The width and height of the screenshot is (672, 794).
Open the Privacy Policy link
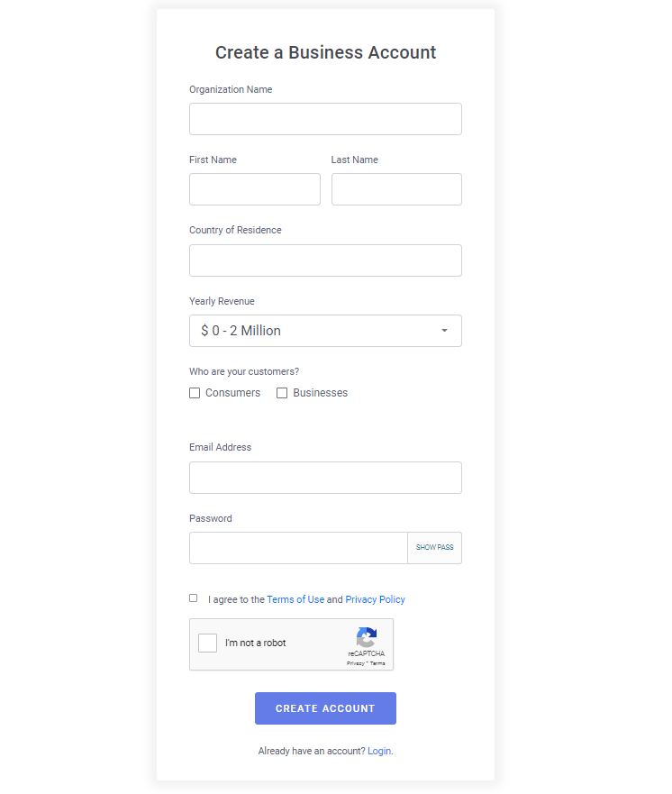pyautogui.click(x=375, y=599)
